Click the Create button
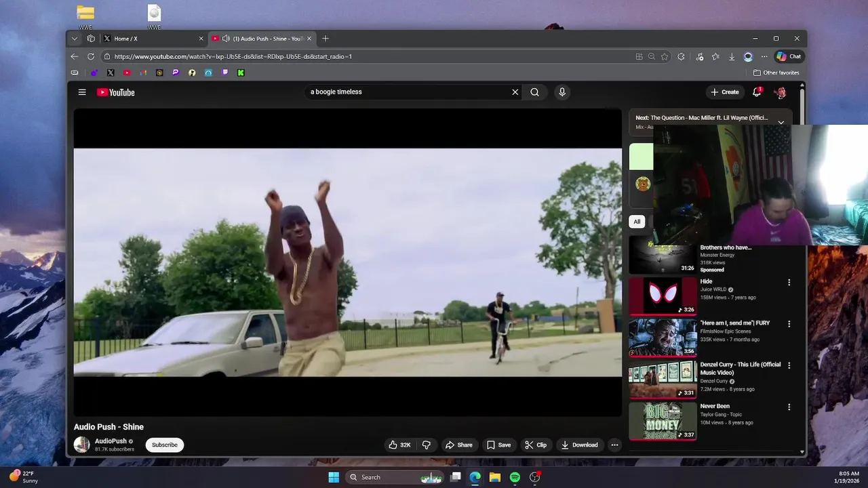The image size is (868, 488). tap(725, 92)
